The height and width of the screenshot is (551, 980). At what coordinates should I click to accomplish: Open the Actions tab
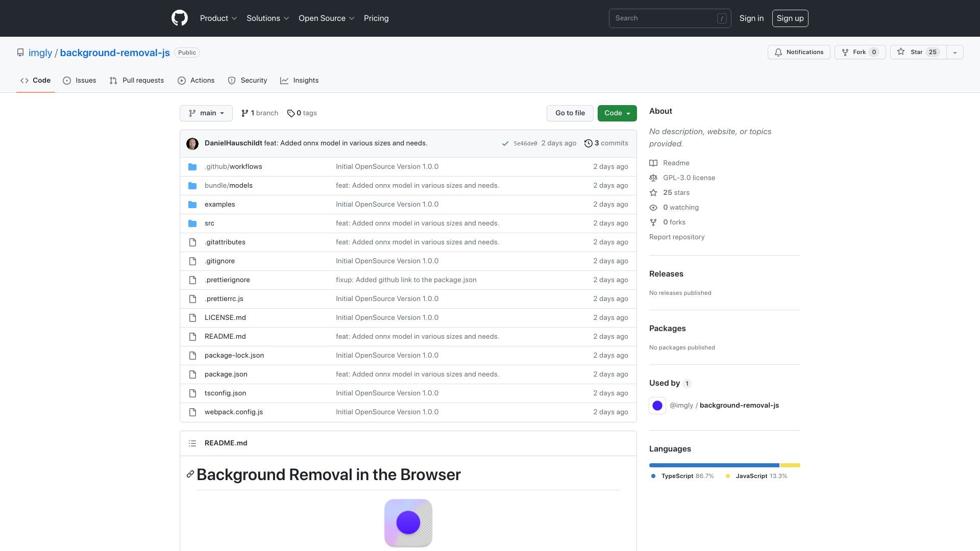(196, 81)
